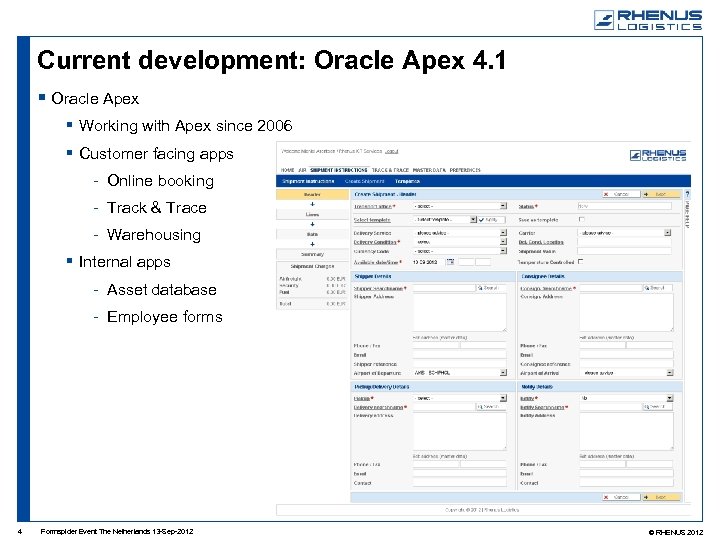This screenshot has height=540, width=720.
Task: Click the slide bullet 'Employee forms'
Action: [x=164, y=317]
